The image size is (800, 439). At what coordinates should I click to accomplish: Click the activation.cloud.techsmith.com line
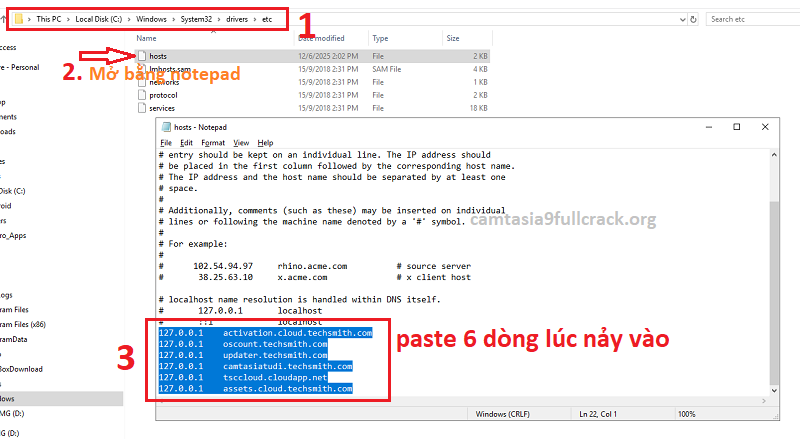[265, 333]
